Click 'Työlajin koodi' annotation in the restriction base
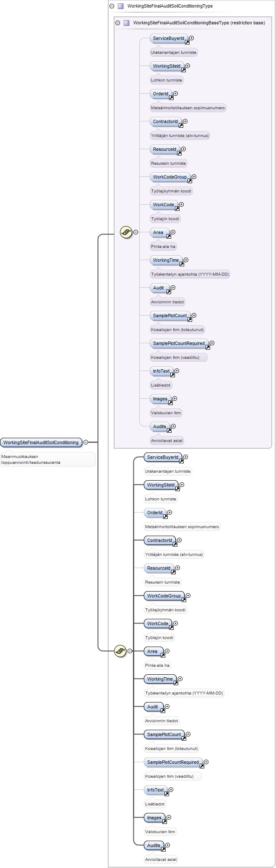The width and height of the screenshot is (276, 868). [165, 219]
